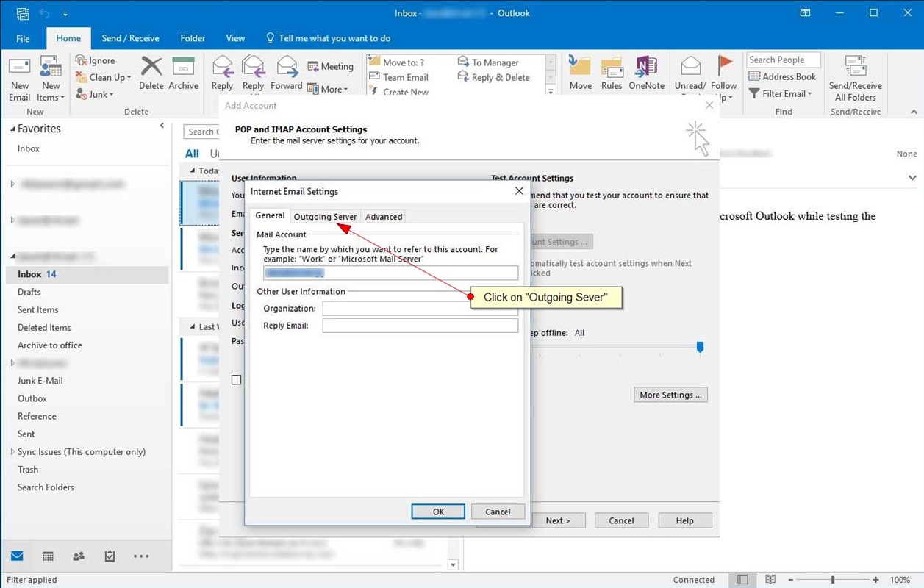Click the Organization text field
Screen dimensions: 924x588
pyautogui.click(x=420, y=309)
